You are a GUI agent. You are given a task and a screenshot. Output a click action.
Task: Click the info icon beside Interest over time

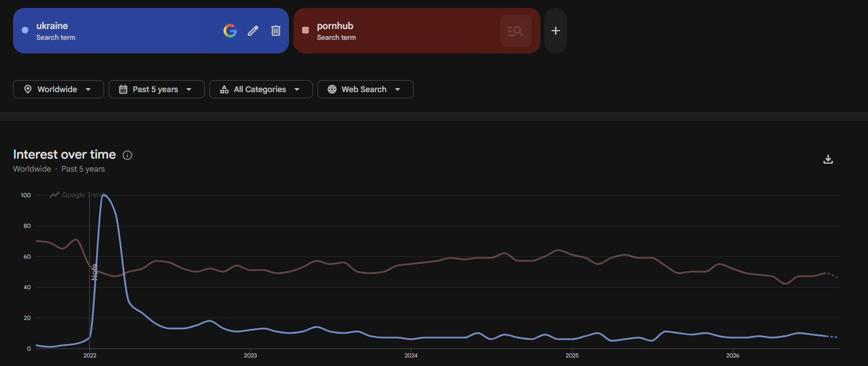coord(127,155)
